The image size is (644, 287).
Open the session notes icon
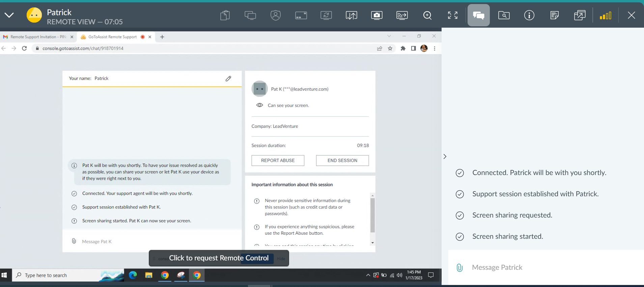[554, 15]
